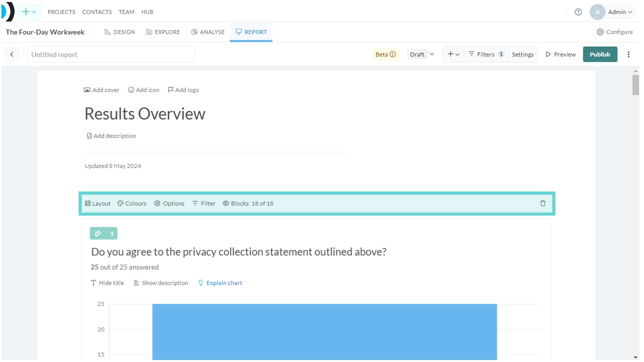Click the Updated 8 May 2024 text
This screenshot has width=644, height=362.
[113, 166]
